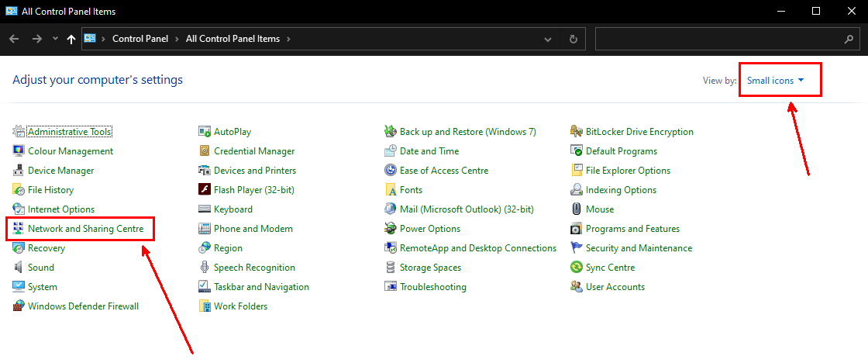This screenshot has width=868, height=363.
Task: Click the address bar Control Panel icon
Action: coord(90,39)
